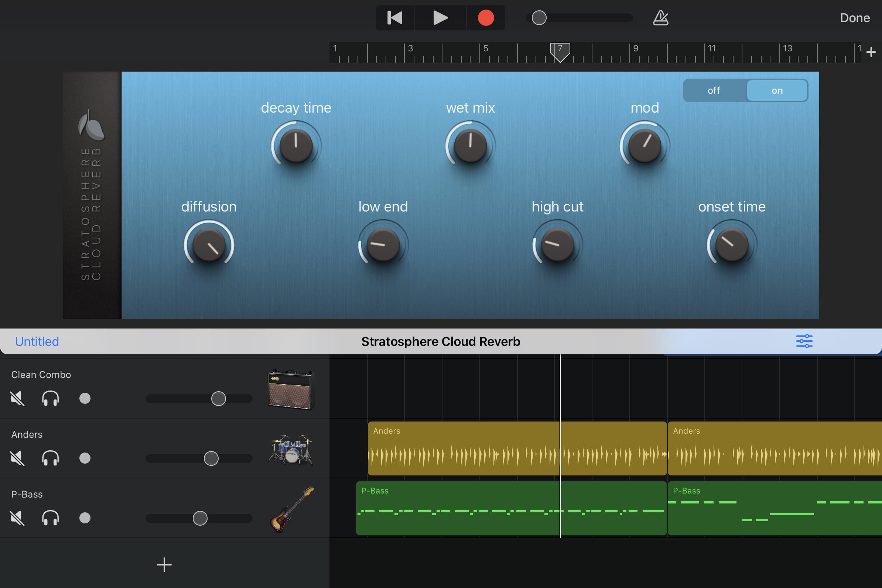
Task: Solo the Anders track with headphones
Action: click(50, 458)
